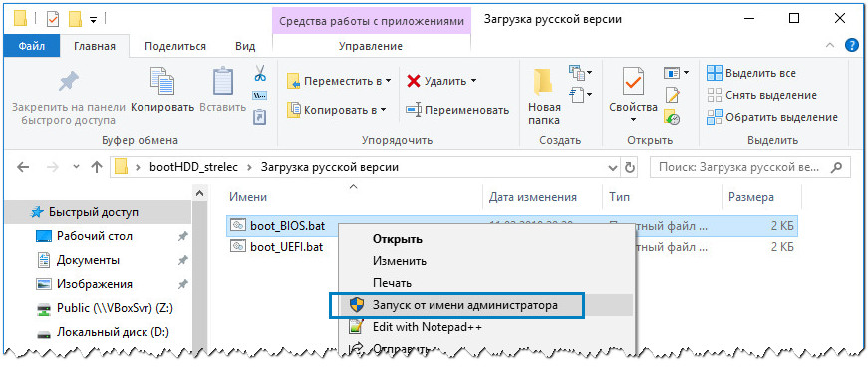The image size is (868, 367).
Task: Click the Refresh button beside the address bar
Action: [x=629, y=167]
